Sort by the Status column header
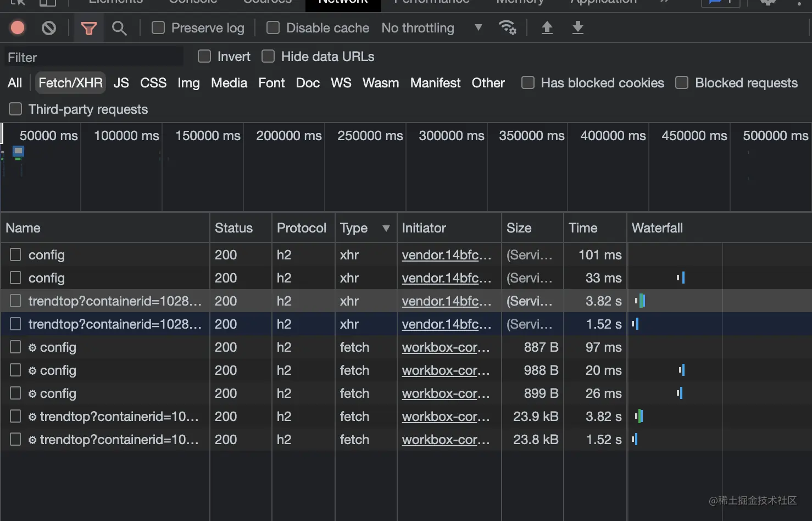The image size is (812, 521). tap(241, 228)
